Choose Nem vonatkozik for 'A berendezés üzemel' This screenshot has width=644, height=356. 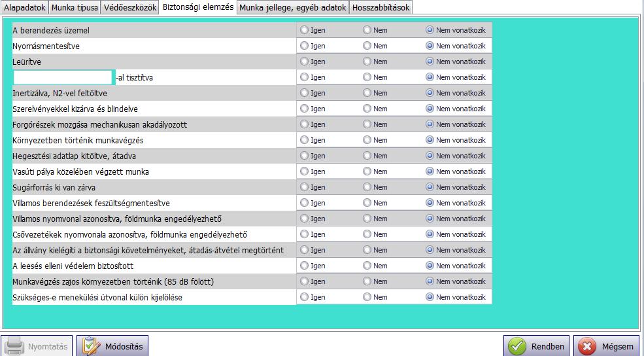[x=456, y=30]
